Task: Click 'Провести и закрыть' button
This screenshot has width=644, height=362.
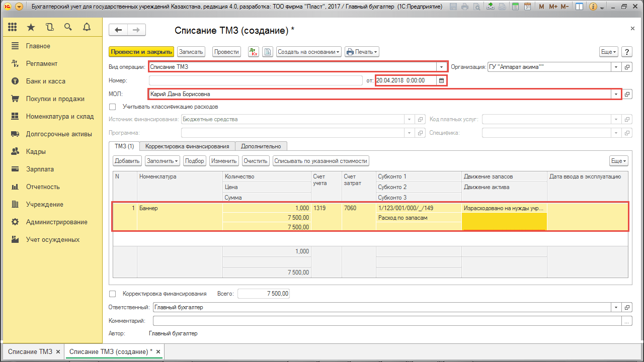Action: [x=141, y=52]
